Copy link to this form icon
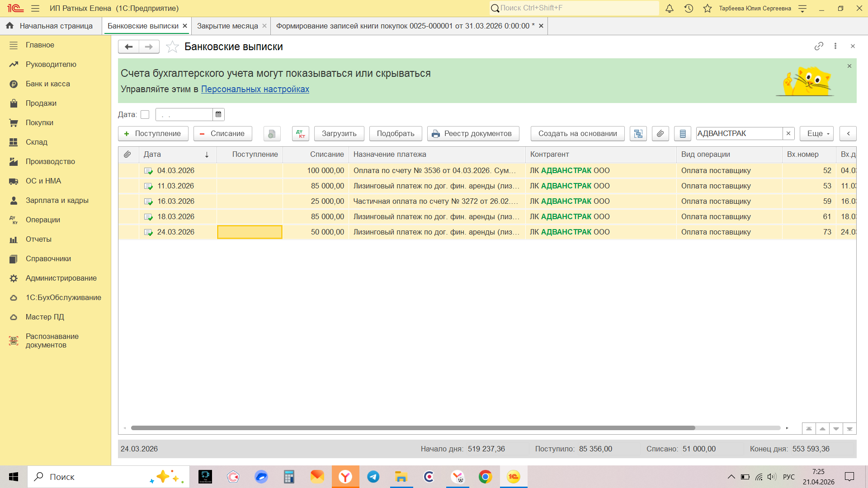The height and width of the screenshot is (488, 868). [x=819, y=46]
